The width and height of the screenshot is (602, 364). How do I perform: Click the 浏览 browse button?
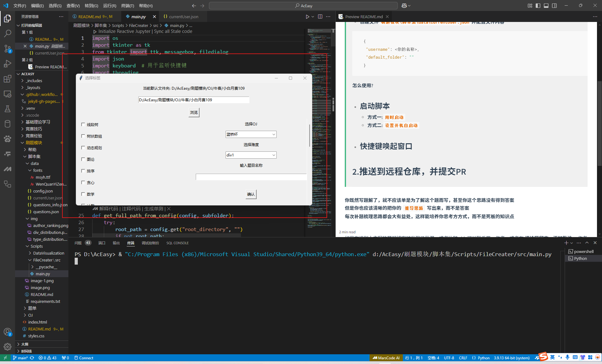(194, 112)
